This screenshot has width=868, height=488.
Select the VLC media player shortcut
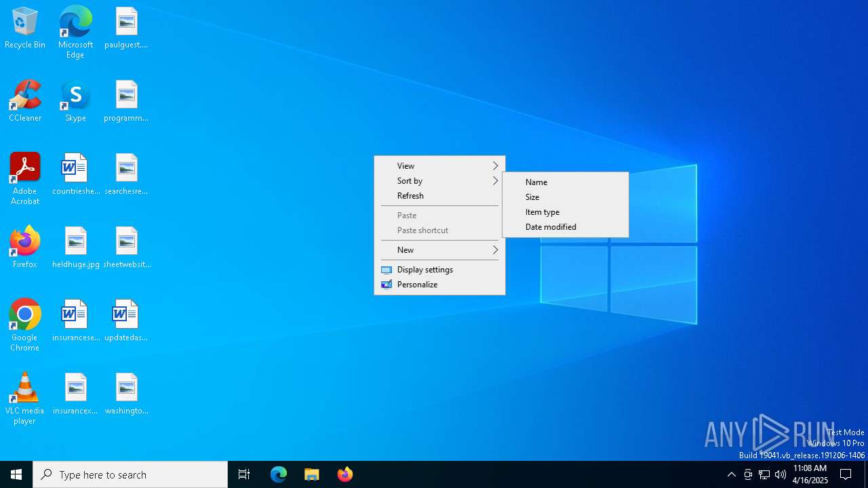tap(25, 398)
